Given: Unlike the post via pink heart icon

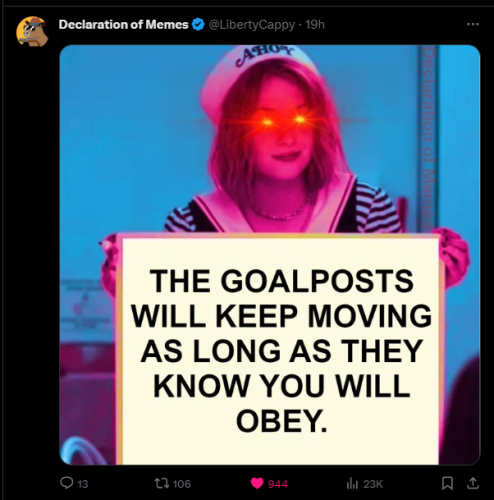Looking at the screenshot, I should [257, 483].
